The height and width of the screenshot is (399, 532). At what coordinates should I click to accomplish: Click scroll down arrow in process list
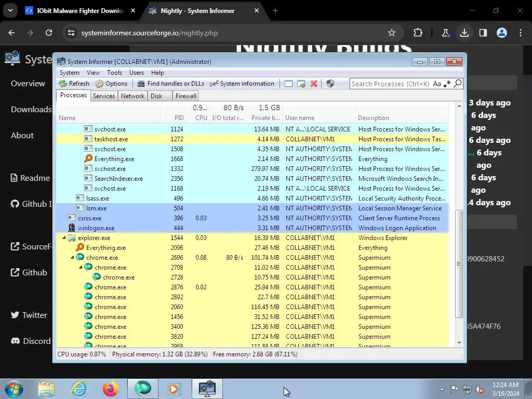click(x=459, y=343)
